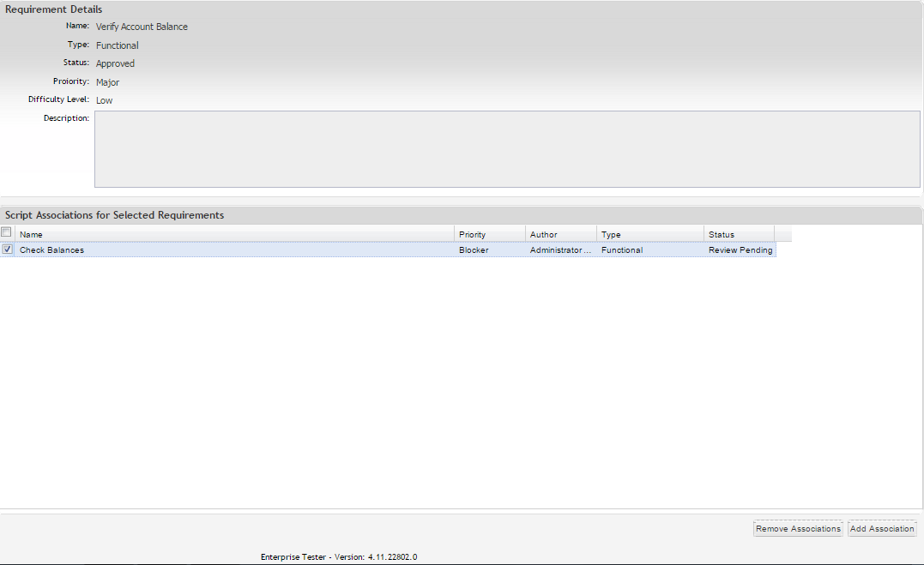Click the Administrator author cell

pos(560,250)
